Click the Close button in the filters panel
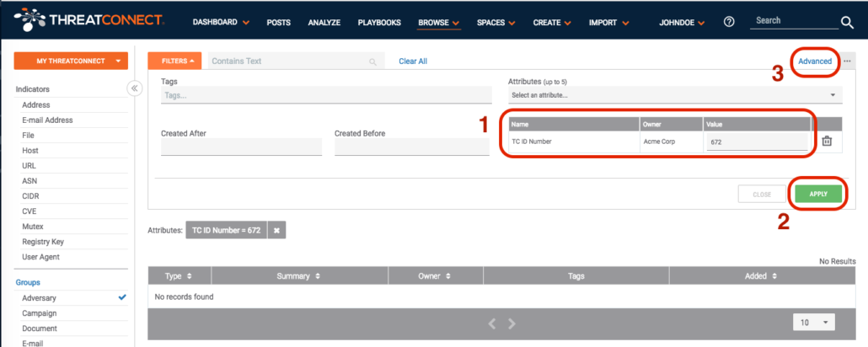Viewport: 868px width, 347px height. [763, 195]
